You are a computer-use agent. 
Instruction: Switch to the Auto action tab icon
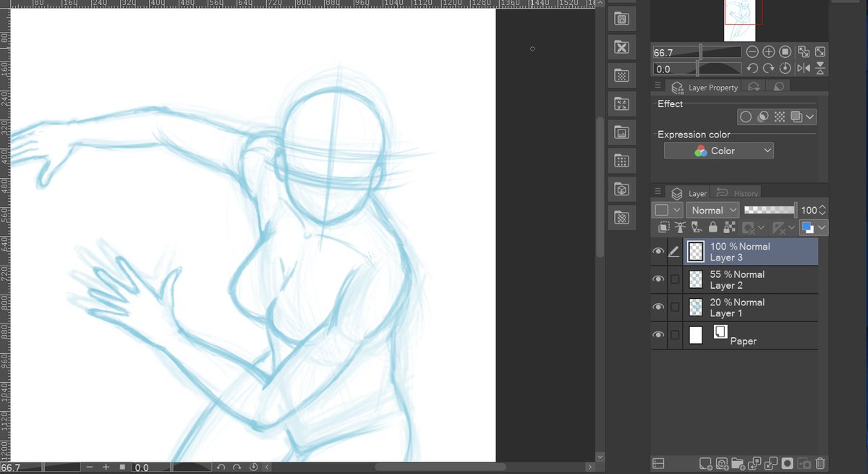[754, 87]
